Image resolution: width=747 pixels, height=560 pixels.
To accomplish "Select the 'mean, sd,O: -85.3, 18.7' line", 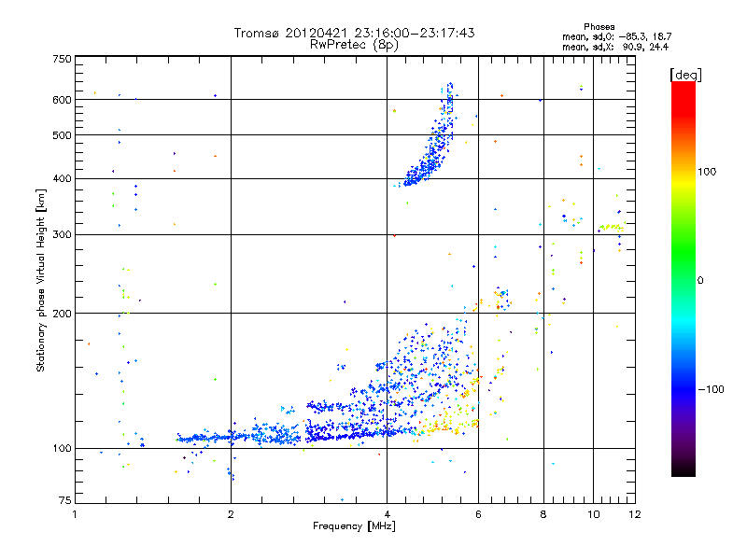I will pyautogui.click(x=617, y=36).
